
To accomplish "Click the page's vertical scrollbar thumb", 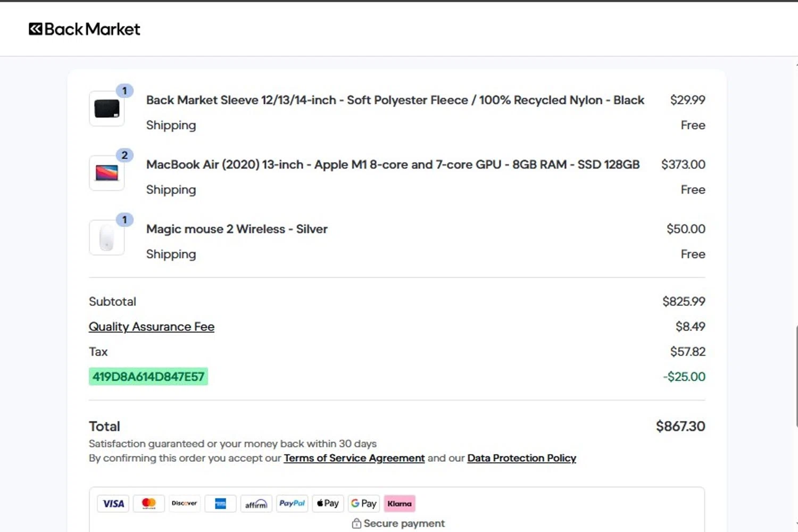I will pos(796,376).
